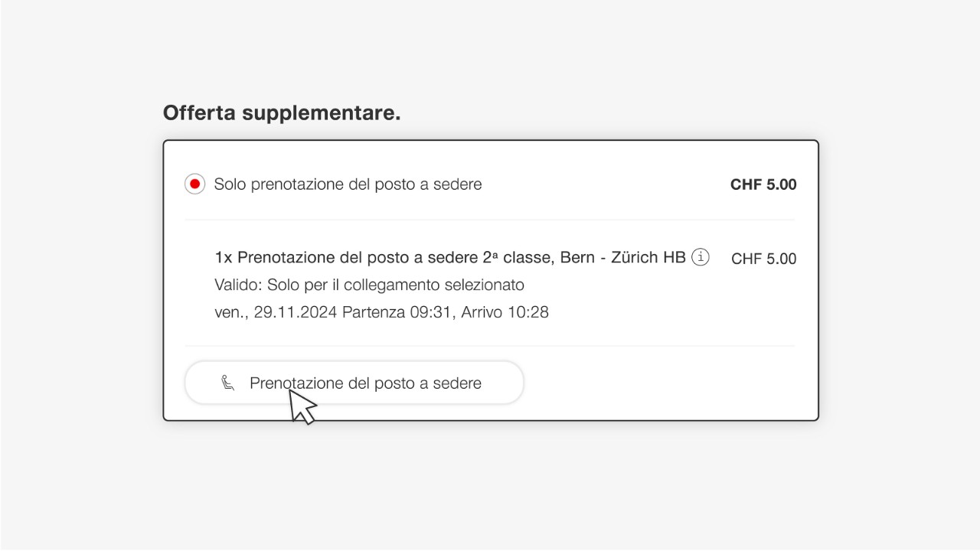This screenshot has height=551, width=980.
Task: Click the Solo prenotazione del posto label
Action: click(348, 184)
